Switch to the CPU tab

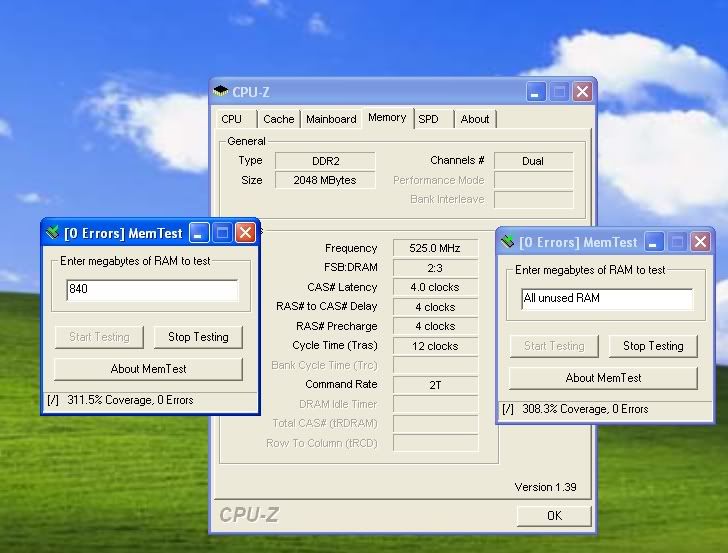[x=236, y=119]
